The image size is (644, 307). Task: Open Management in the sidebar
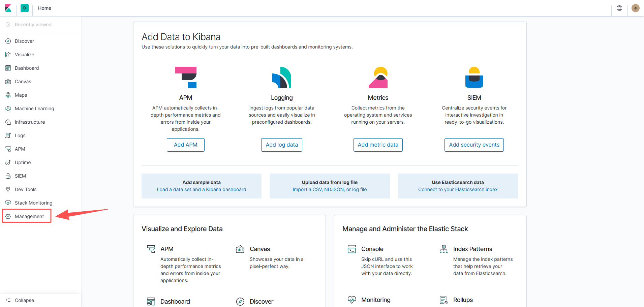(x=29, y=216)
